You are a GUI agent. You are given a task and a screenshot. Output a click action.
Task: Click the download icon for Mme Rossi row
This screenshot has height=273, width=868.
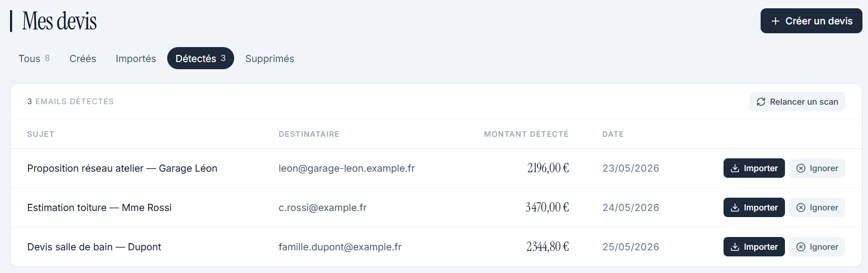[x=735, y=208]
